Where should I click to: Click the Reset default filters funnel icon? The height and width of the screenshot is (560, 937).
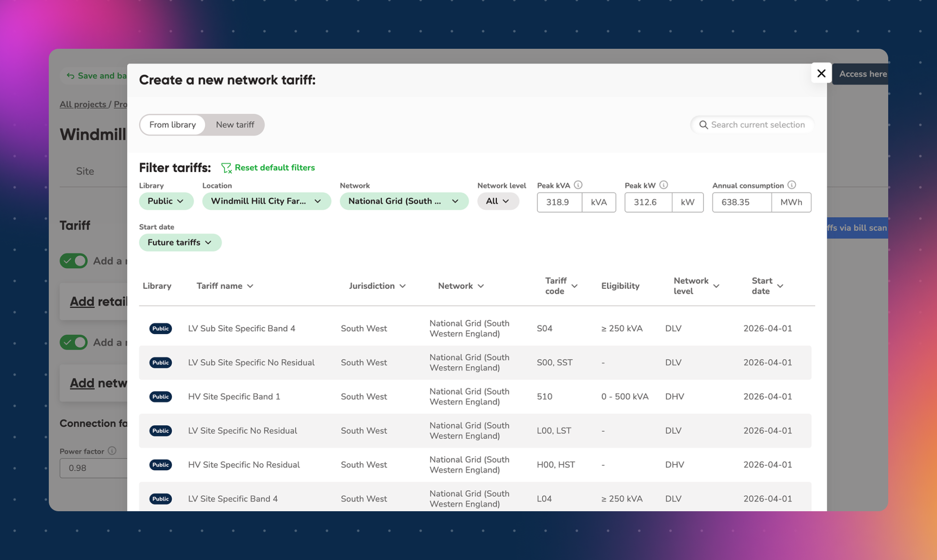pyautogui.click(x=226, y=168)
